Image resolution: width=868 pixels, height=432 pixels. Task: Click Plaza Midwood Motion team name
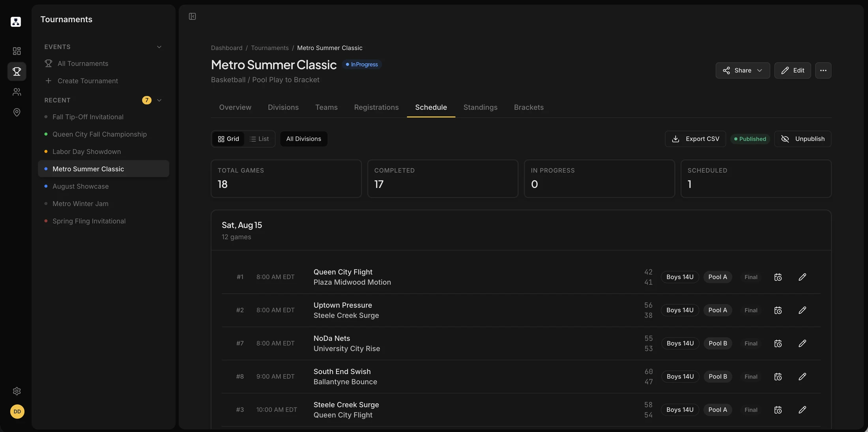pos(352,282)
